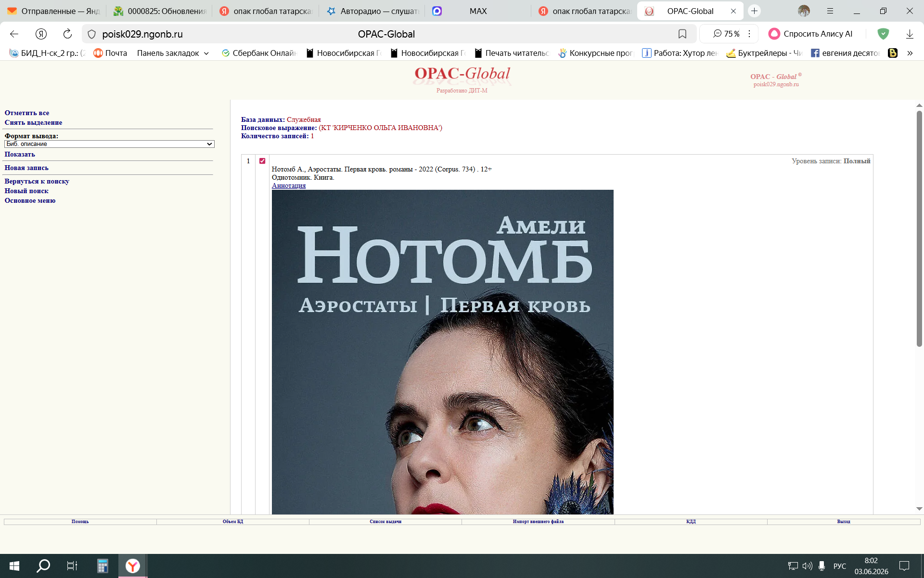Click the Снять выделение link
The width and height of the screenshot is (924, 578).
tap(33, 122)
